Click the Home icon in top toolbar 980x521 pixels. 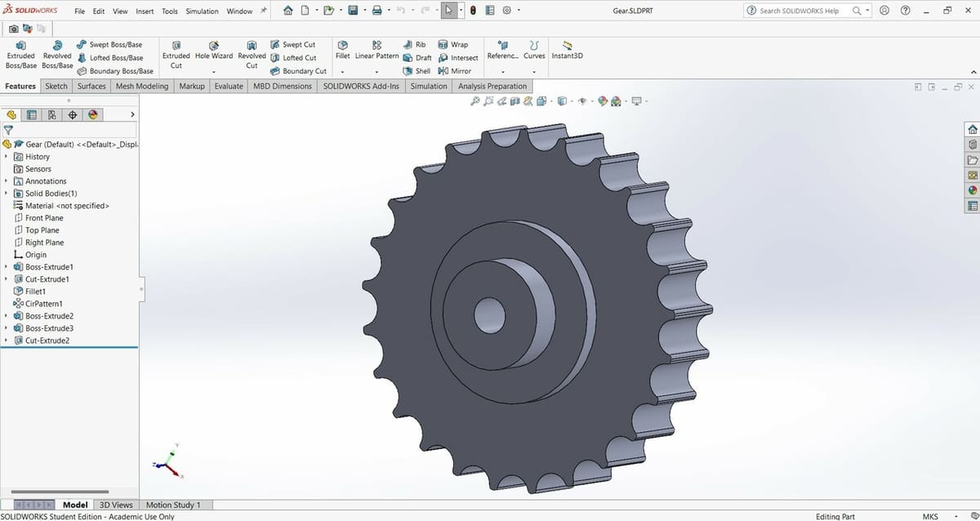[287, 11]
